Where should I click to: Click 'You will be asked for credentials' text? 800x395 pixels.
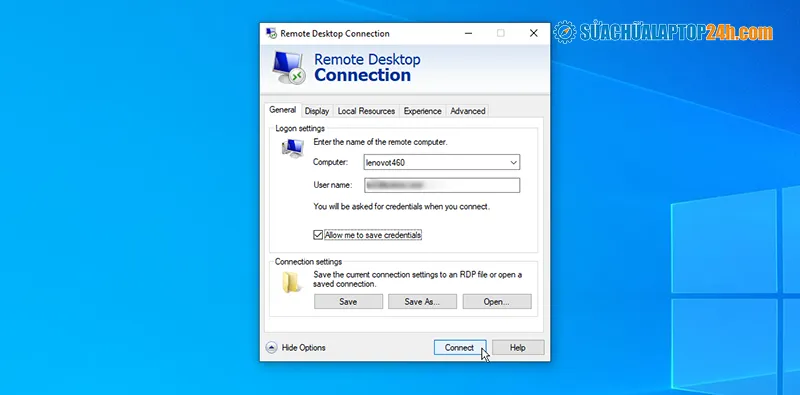pyautogui.click(x=401, y=207)
